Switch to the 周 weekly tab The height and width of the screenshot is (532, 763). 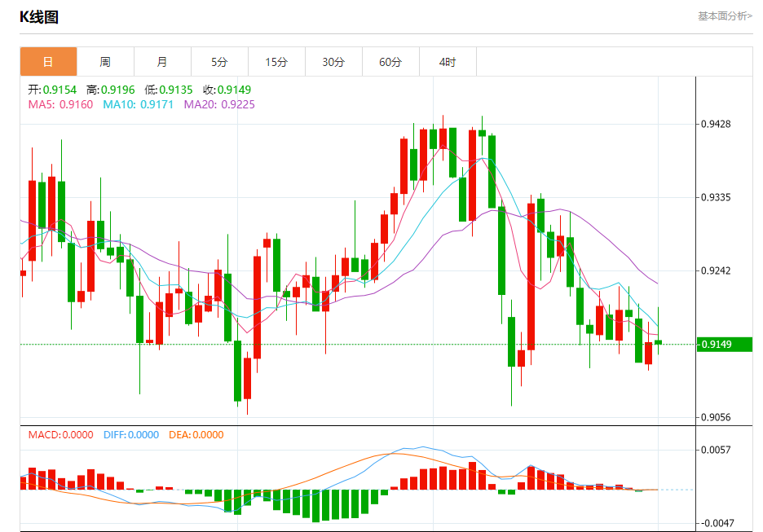click(105, 62)
